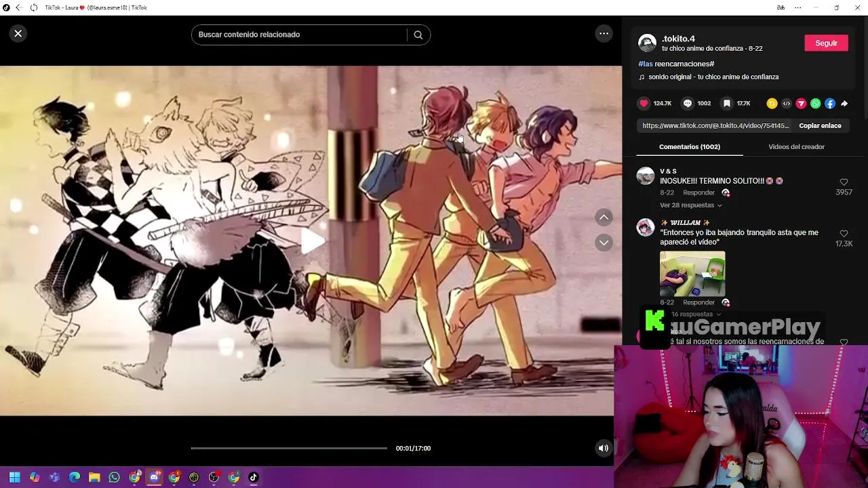Viewport: 868px width, 488px height.
Task: Click 3957 likes count on V & S comment
Action: pos(844,192)
